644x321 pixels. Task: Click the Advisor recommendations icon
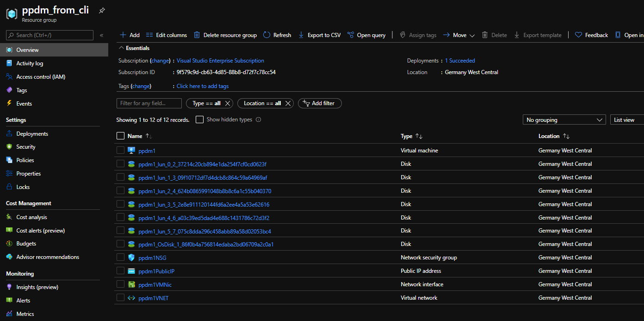pyautogui.click(x=9, y=257)
